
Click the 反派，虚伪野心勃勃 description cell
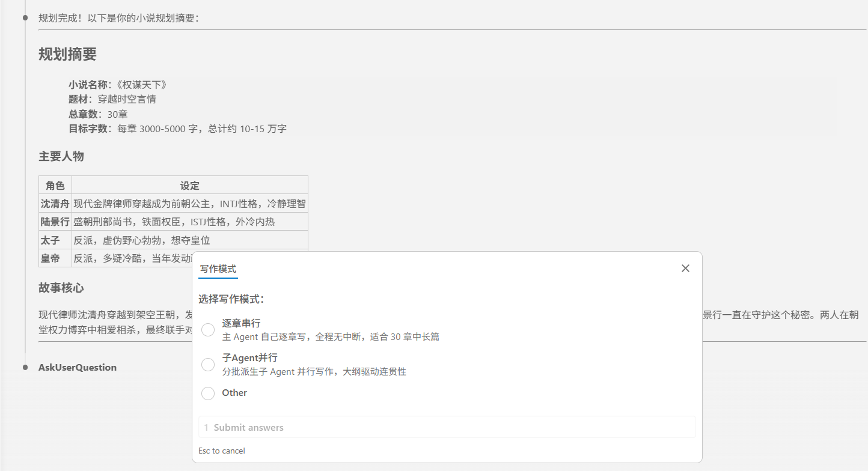tap(190, 240)
